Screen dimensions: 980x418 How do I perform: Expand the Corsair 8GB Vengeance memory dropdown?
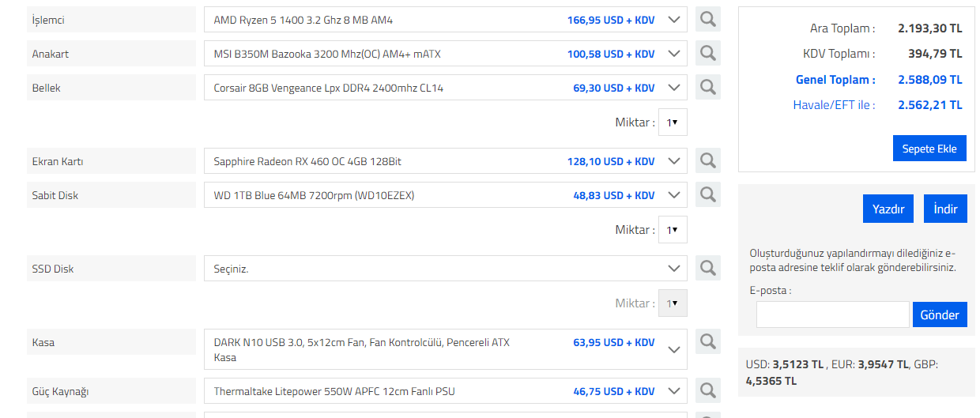446,88
